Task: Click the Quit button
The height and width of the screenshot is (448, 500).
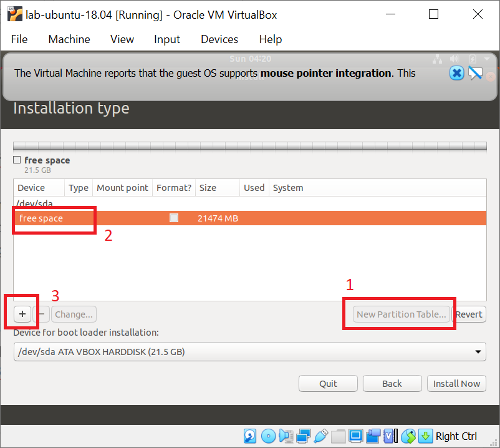Action: tap(328, 383)
